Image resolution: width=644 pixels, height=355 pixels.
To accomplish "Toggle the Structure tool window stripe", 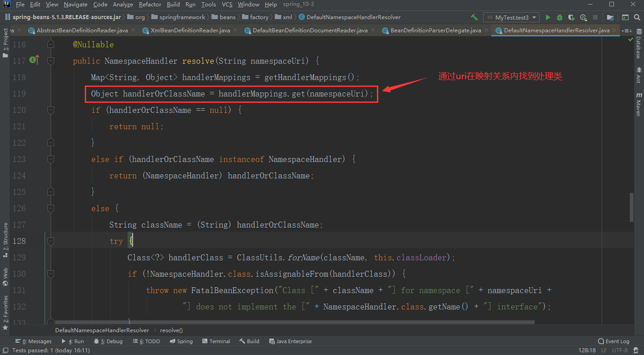I will click(x=5, y=240).
